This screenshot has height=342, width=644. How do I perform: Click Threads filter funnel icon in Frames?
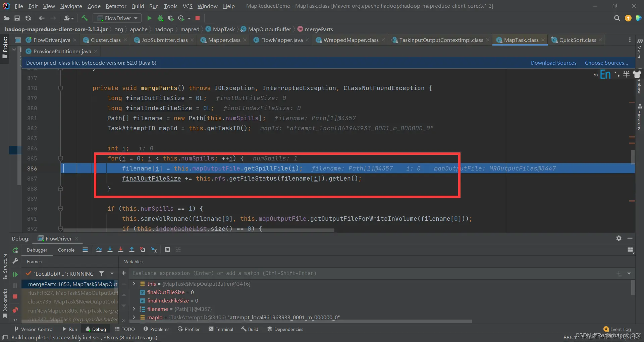tap(102, 273)
